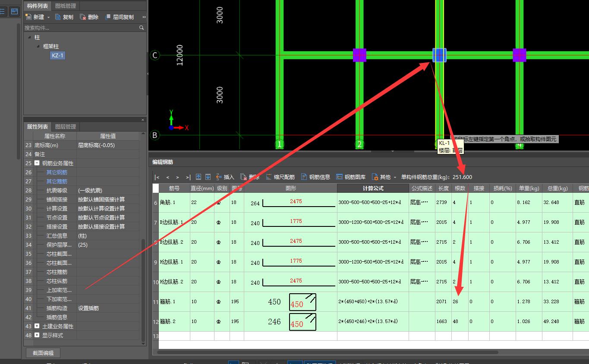Collapse the 柱 tree node
This screenshot has height=364, width=589.
point(29,38)
